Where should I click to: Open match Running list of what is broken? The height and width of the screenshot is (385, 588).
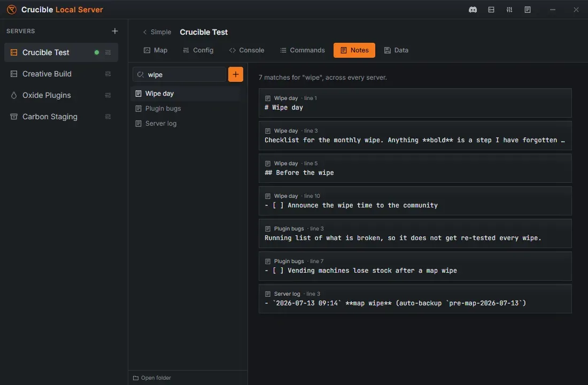tap(415, 234)
